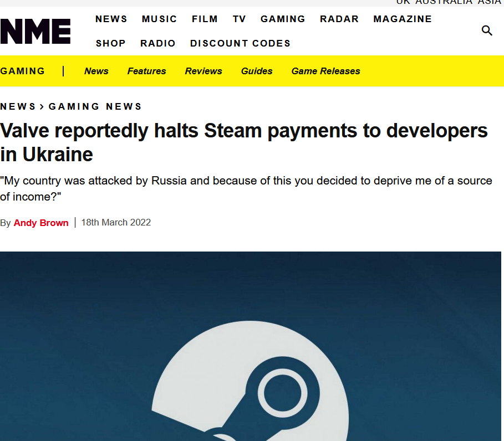Visit the Shop link
Screen dimensions: 504x441
pyautogui.click(x=110, y=43)
